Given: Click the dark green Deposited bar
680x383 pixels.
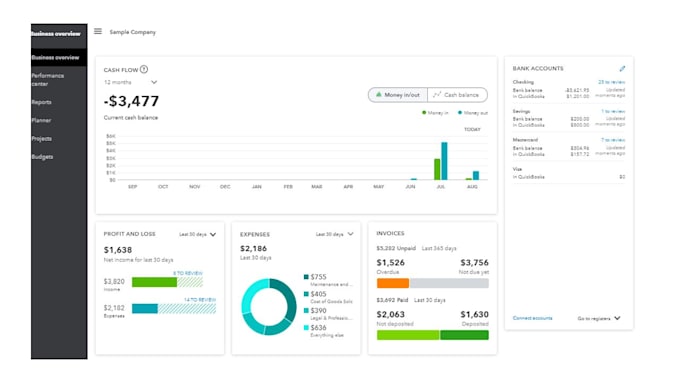Looking at the screenshot, I should [464, 335].
